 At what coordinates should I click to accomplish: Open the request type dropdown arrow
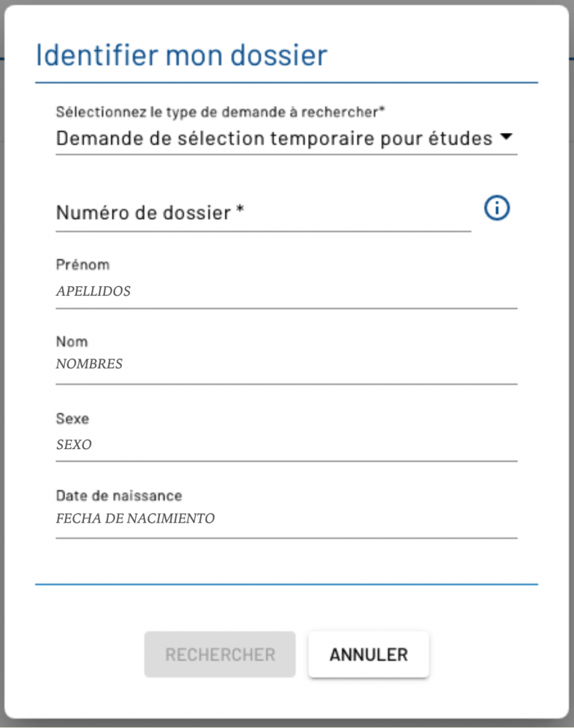point(506,138)
